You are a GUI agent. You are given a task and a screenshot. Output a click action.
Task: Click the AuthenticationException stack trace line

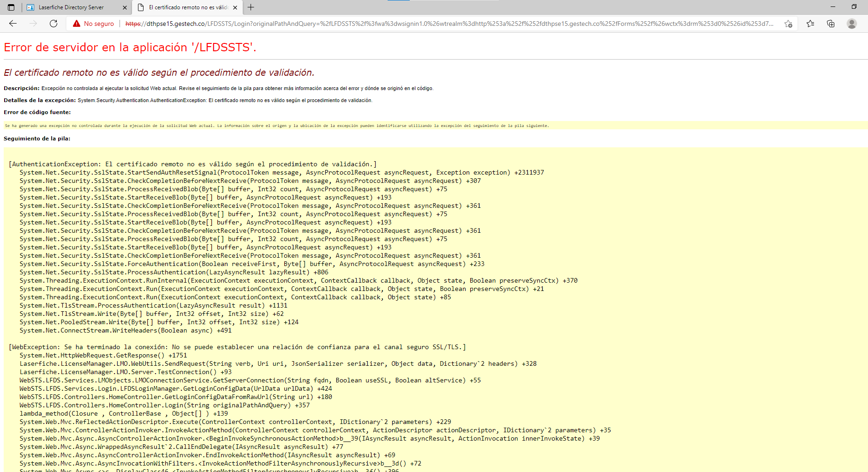[192, 164]
